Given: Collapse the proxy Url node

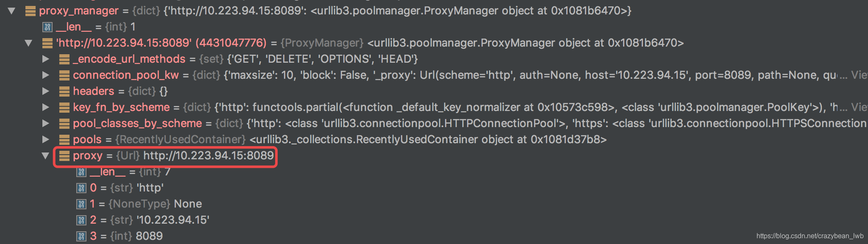Looking at the screenshot, I should [46, 155].
